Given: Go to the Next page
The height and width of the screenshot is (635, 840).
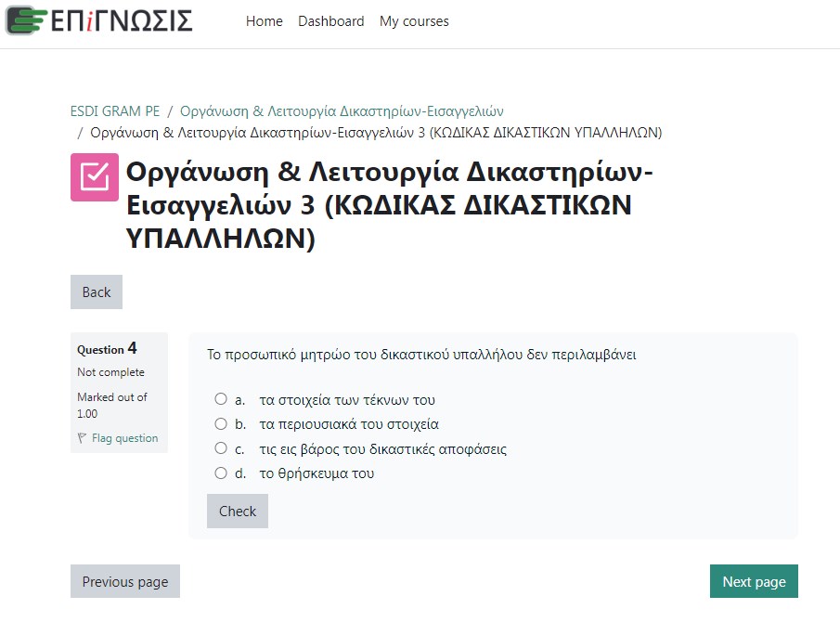Looking at the screenshot, I should (x=754, y=581).
